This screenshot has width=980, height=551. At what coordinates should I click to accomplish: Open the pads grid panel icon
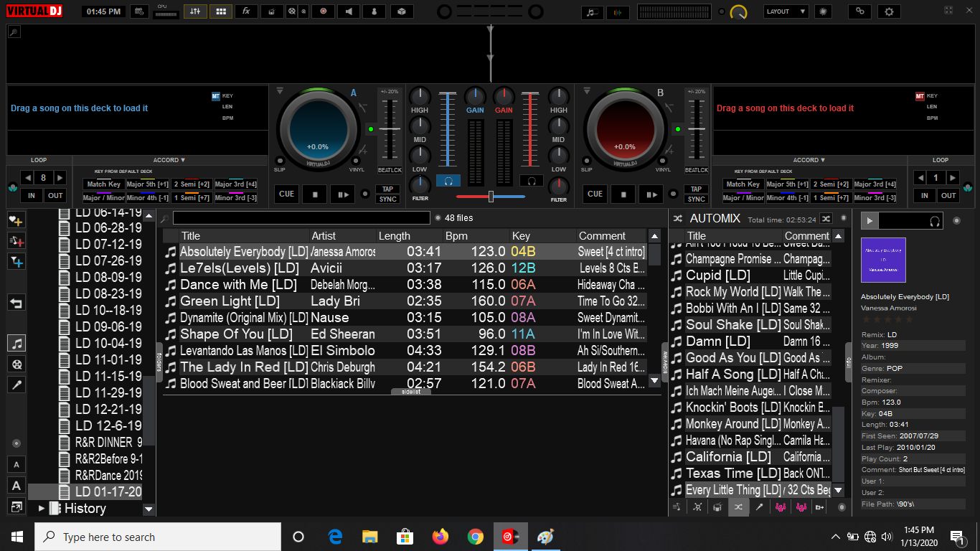click(x=220, y=11)
